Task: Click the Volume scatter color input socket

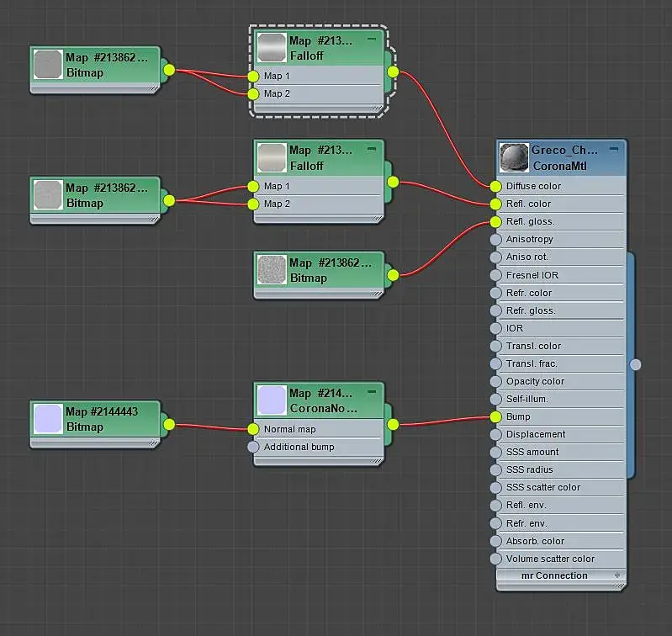Action: coord(496,559)
